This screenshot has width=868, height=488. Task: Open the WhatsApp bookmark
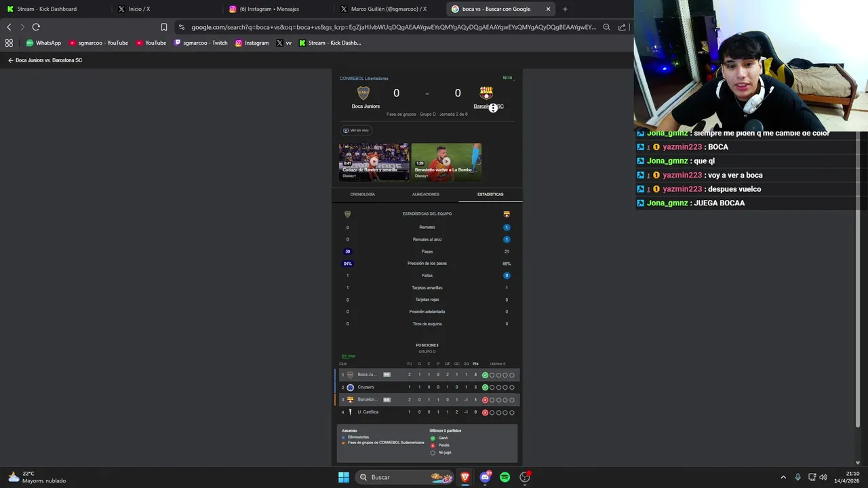(43, 43)
